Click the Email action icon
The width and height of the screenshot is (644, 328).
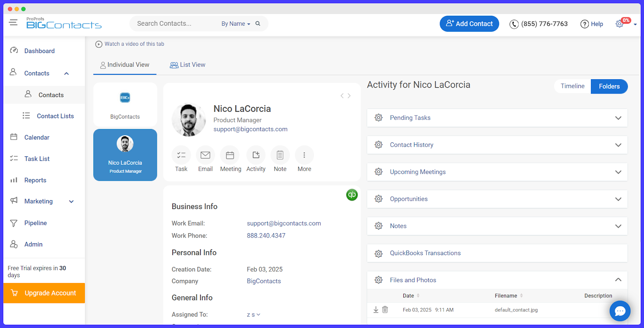[205, 155]
